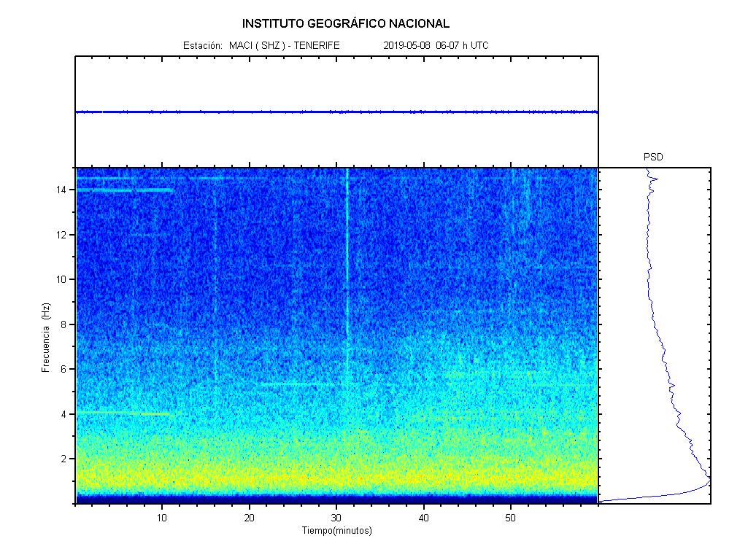This screenshot has width=748, height=560.
Task: Select the 10 minute tick label on time axis
Action: click(161, 518)
